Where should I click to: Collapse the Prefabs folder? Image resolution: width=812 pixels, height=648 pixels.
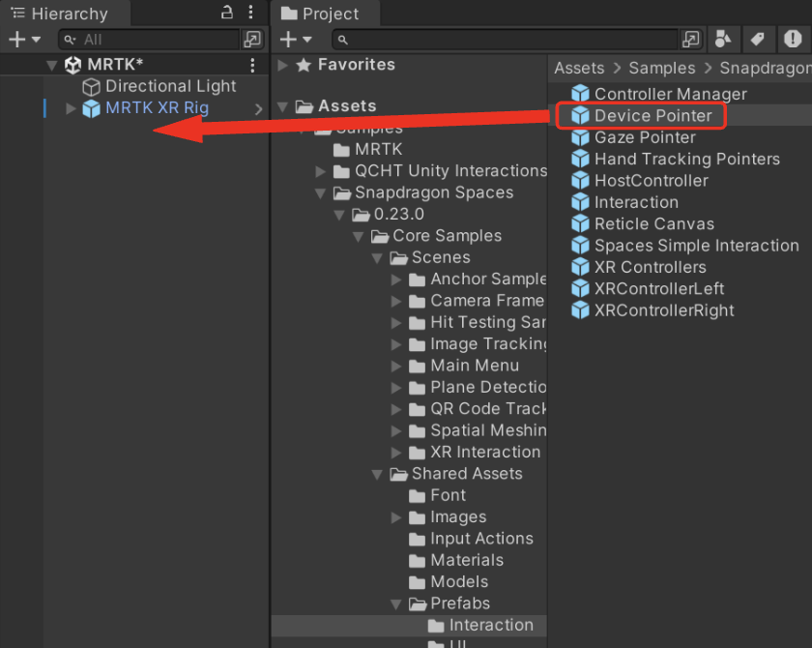(x=396, y=604)
